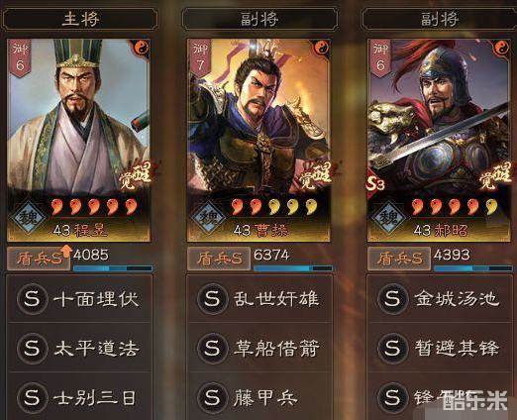Click the troop bar showing 6374

pyautogui.click(x=293, y=268)
